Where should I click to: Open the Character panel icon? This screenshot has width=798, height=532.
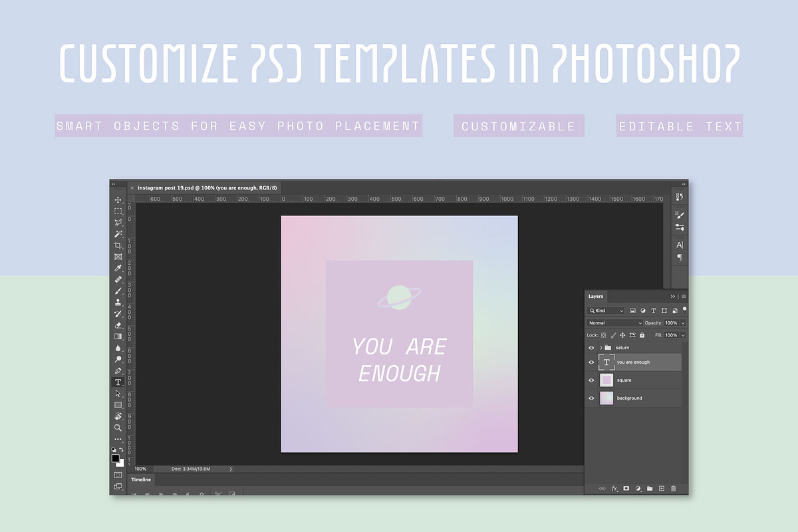pos(679,245)
